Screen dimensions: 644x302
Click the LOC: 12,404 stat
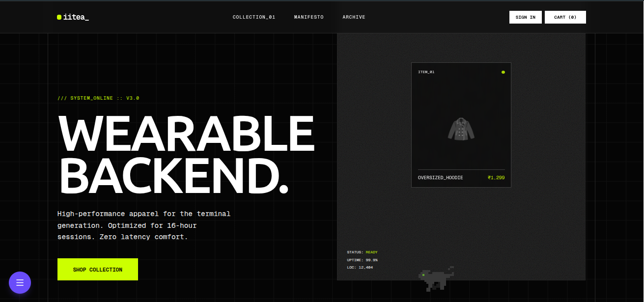coord(360,268)
